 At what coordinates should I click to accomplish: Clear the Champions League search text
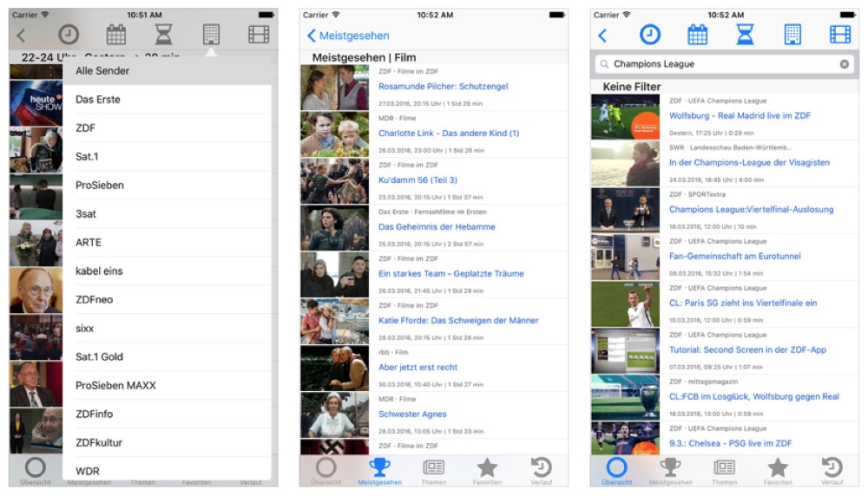(844, 64)
